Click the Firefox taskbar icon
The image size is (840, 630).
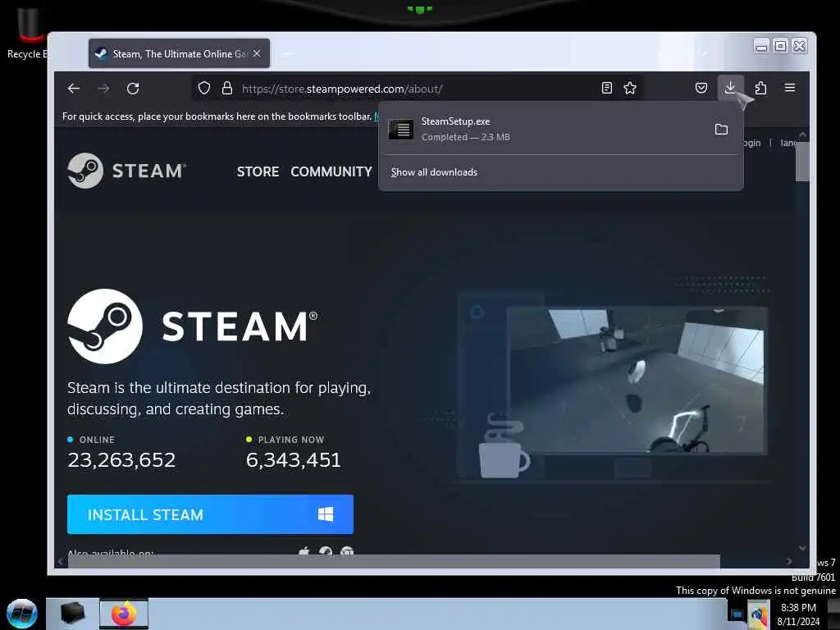pyautogui.click(x=124, y=614)
